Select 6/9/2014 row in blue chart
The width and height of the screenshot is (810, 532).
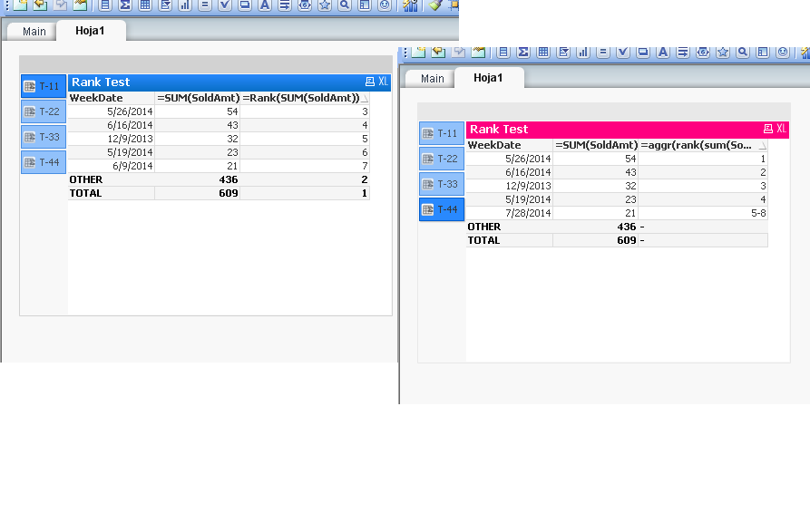pos(219,166)
